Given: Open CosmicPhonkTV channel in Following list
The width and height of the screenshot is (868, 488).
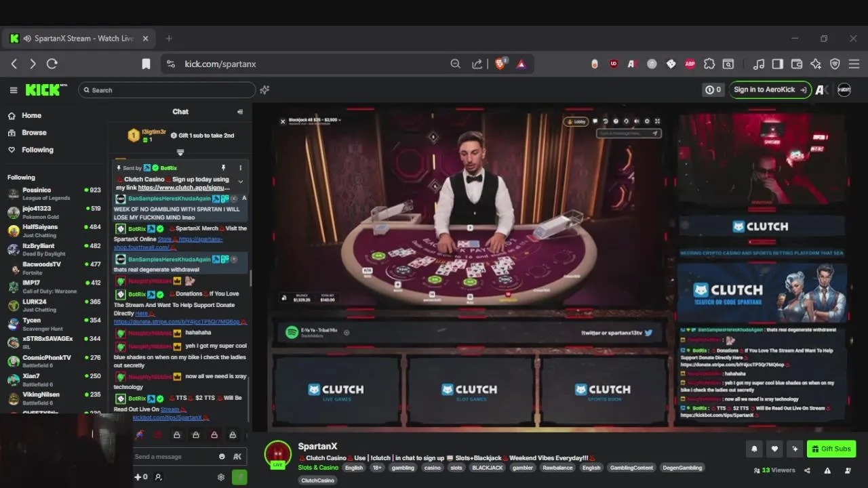Looking at the screenshot, I should tap(54, 361).
